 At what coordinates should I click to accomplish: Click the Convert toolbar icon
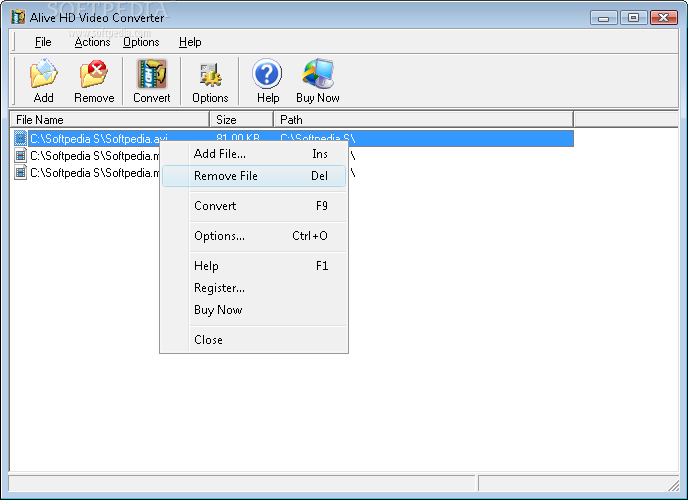pos(151,81)
